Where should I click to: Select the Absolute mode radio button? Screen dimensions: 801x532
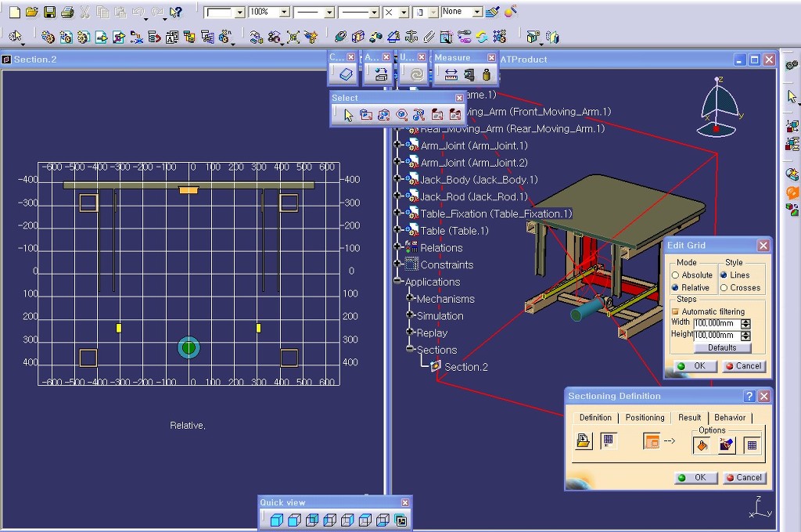676,275
